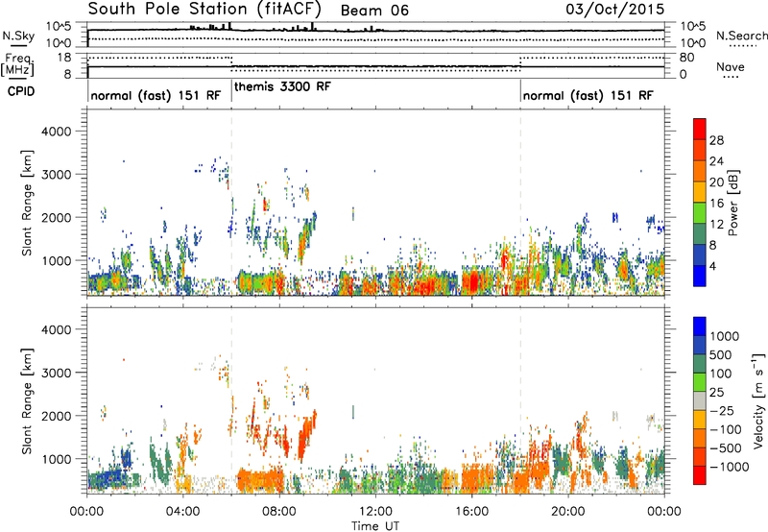
Task: Select the yellow 16–20 dB Power colorbar segment
Action: pos(700,192)
